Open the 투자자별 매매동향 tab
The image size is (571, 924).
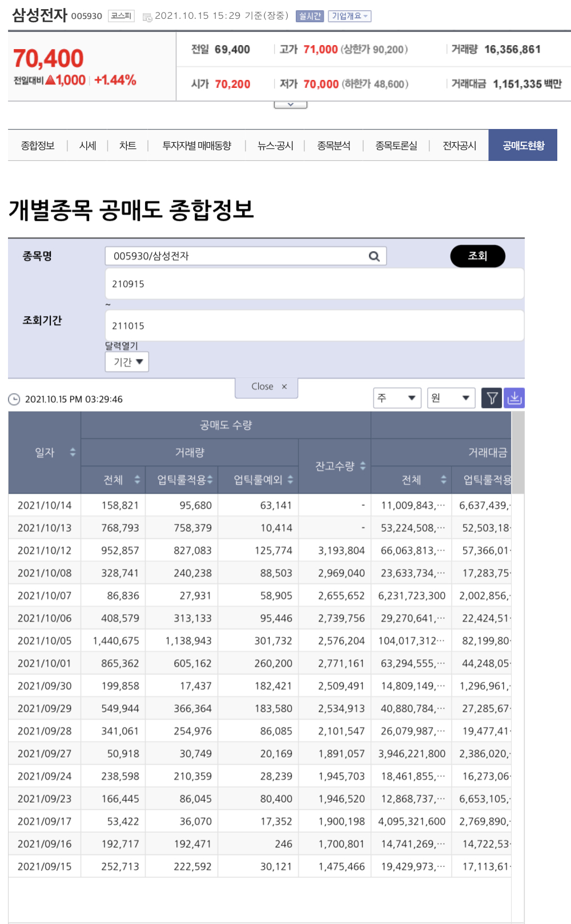196,146
